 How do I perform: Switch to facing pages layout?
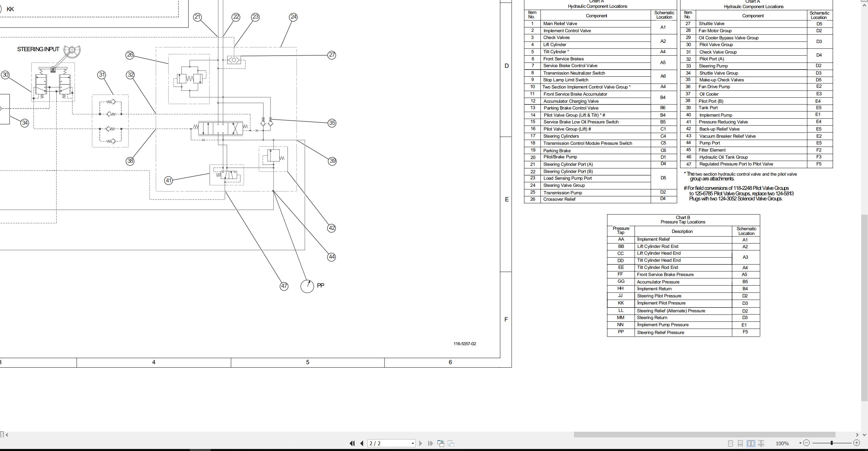(751, 443)
